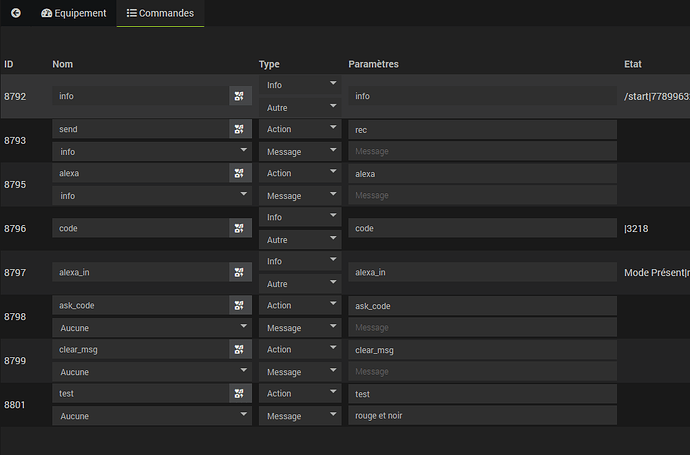The height and width of the screenshot is (455, 690).
Task: Open linked info dropdown under alexa
Action: point(152,196)
